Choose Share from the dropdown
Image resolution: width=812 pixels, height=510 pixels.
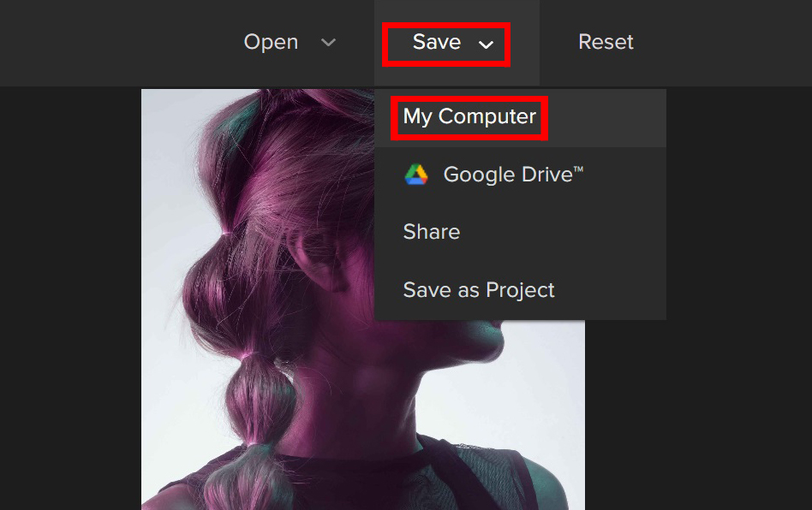pyautogui.click(x=432, y=232)
